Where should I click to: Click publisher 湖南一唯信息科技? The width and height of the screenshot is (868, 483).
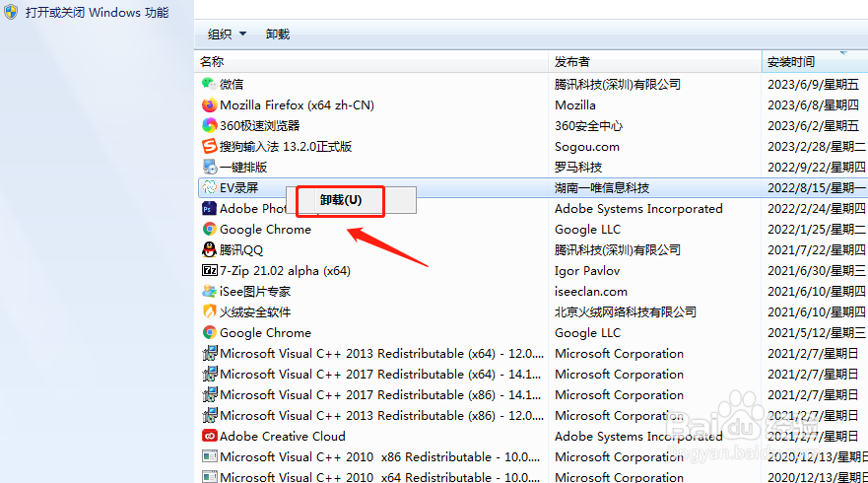pos(602,187)
